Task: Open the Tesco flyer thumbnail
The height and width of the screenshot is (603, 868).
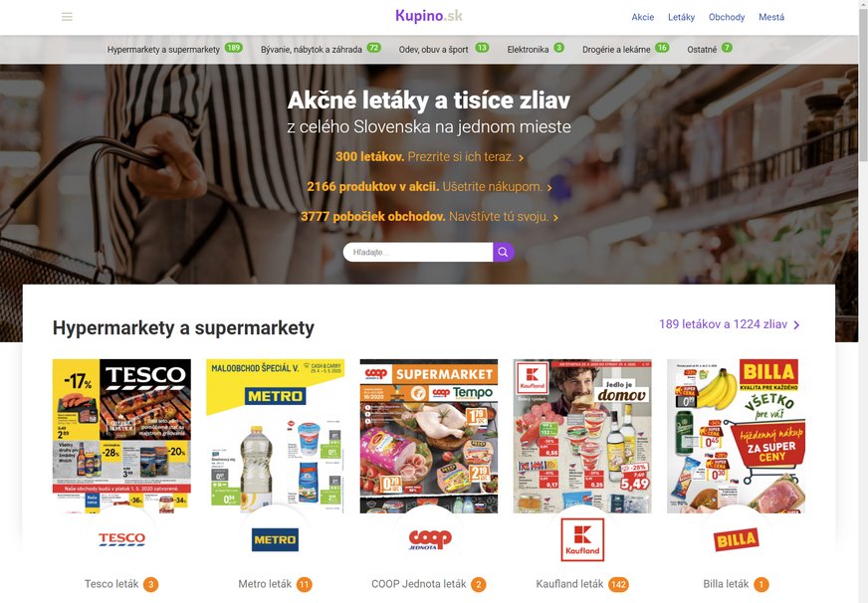Action: pos(121,436)
